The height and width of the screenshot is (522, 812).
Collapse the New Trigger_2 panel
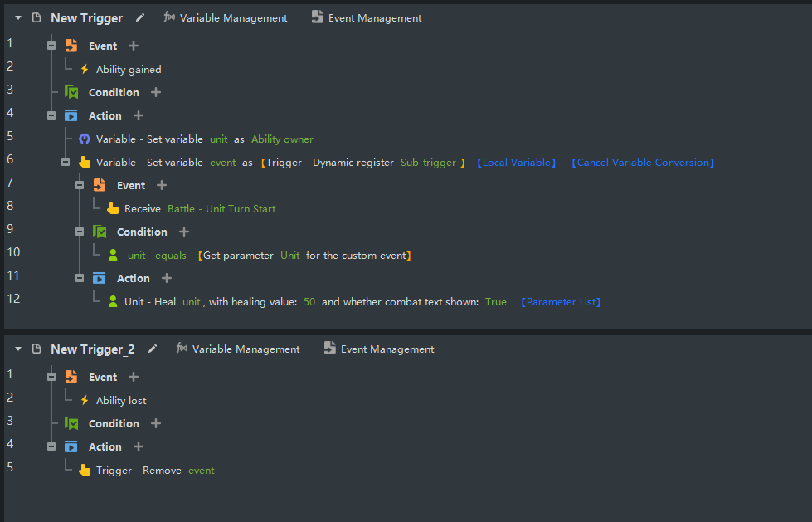[x=18, y=349]
